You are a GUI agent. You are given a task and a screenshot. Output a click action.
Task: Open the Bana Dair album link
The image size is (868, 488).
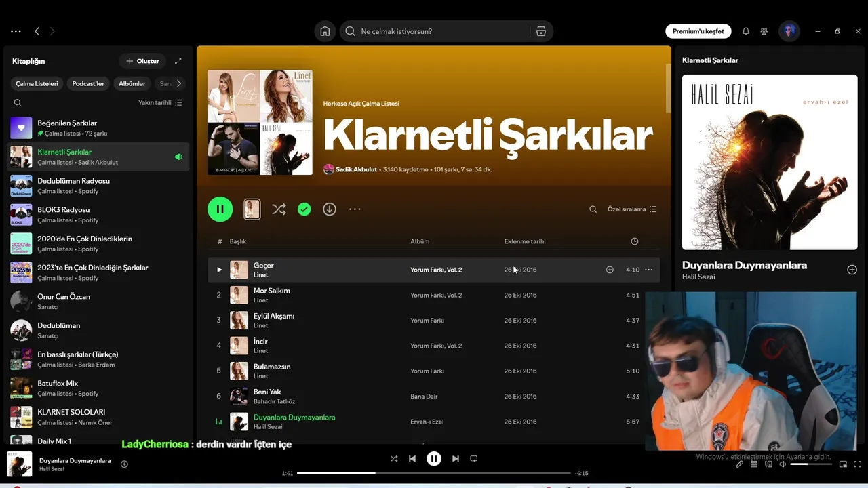click(424, 396)
